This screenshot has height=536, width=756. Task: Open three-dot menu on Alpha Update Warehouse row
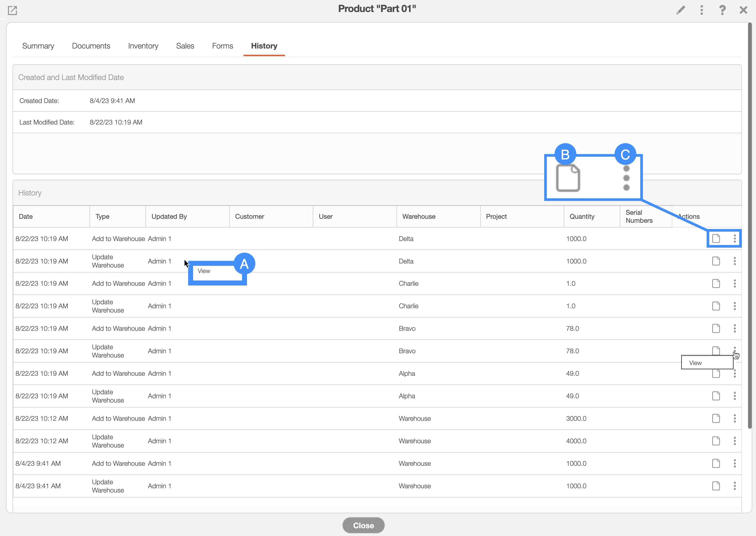[734, 396]
